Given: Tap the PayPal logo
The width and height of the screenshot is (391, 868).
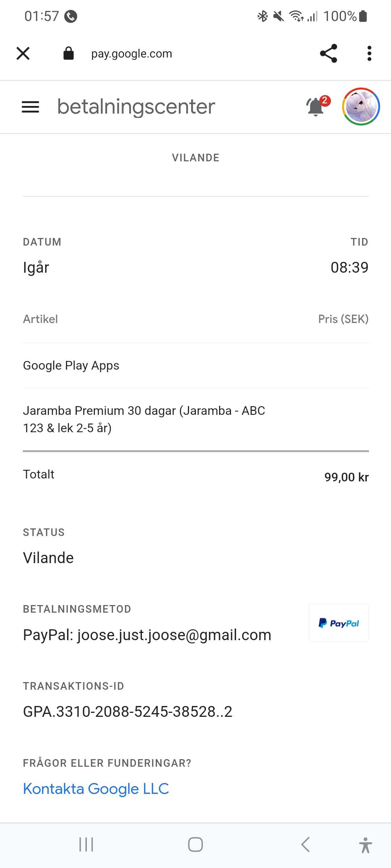Looking at the screenshot, I should tap(339, 623).
